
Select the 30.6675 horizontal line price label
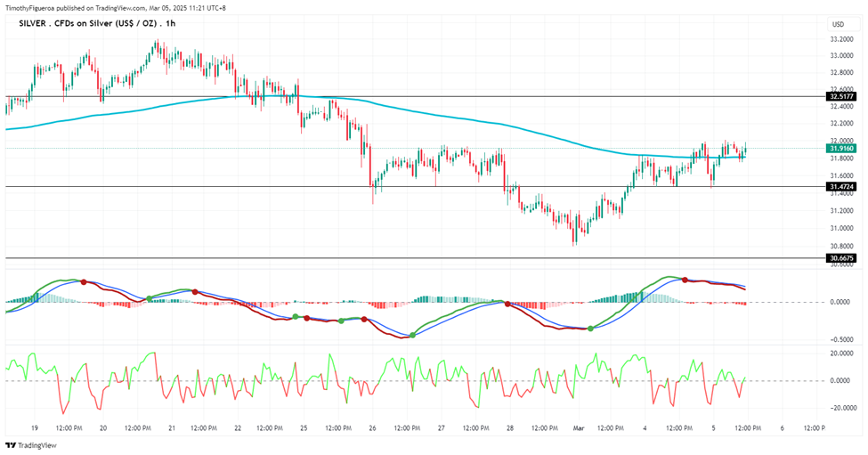tap(842, 258)
